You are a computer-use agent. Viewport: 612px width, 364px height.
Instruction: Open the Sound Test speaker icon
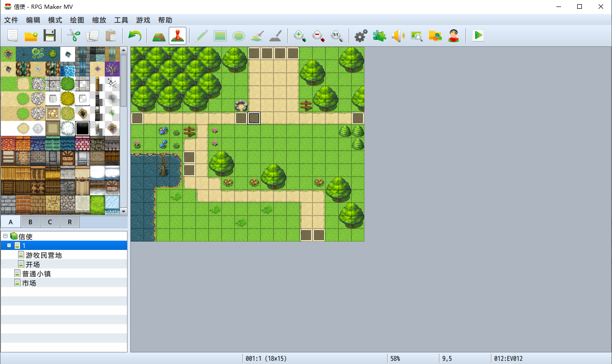click(398, 36)
